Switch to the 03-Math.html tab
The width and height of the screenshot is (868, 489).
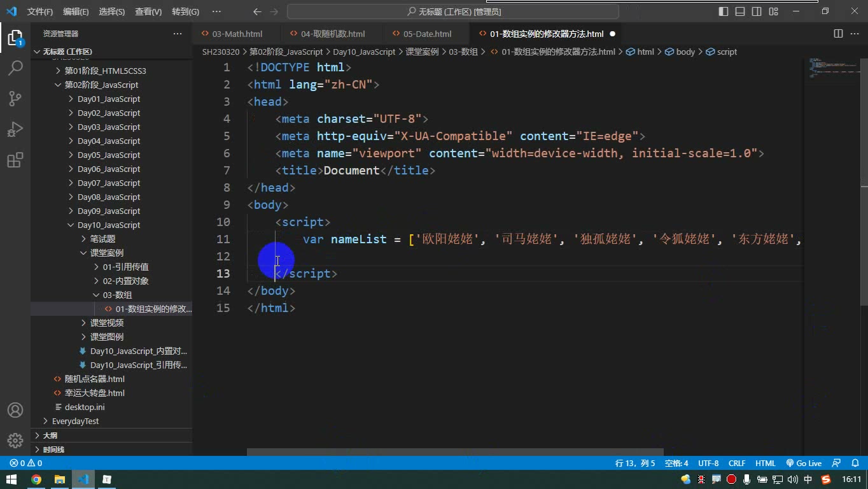(237, 34)
